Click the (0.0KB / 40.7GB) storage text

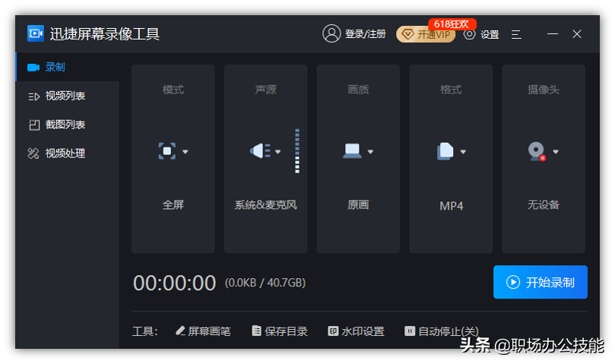(265, 283)
